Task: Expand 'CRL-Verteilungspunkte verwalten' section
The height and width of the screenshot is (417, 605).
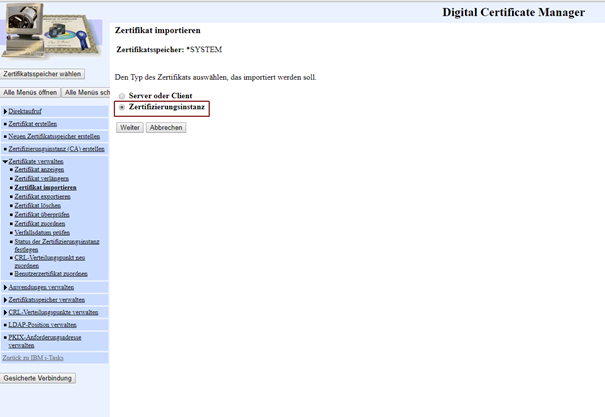Action: [52, 312]
